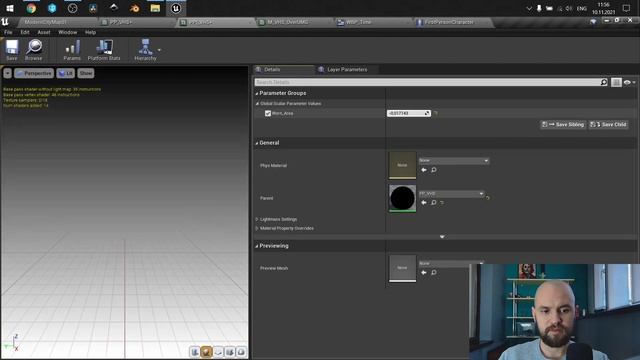Screen dimensions: 640x360
Task: Open the Help menu
Action: (90, 32)
